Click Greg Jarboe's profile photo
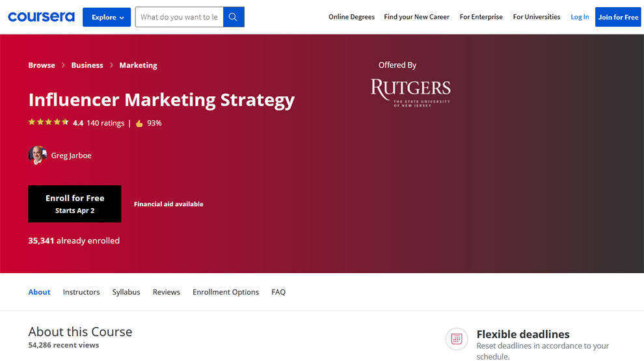The width and height of the screenshot is (644, 361). 37,155
